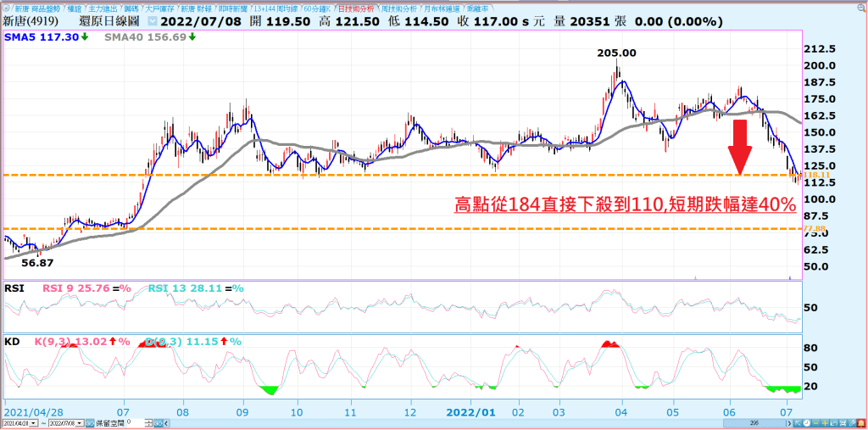Image resolution: width=868 pixels, height=430 pixels.
Task: Expand the start date dropdown 2021/04/28
Action: coord(34,422)
